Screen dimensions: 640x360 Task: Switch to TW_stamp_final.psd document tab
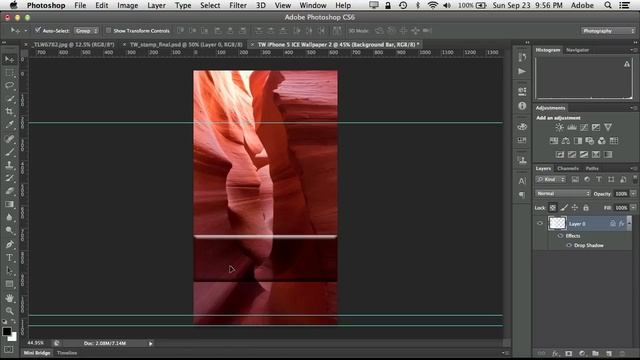186,44
